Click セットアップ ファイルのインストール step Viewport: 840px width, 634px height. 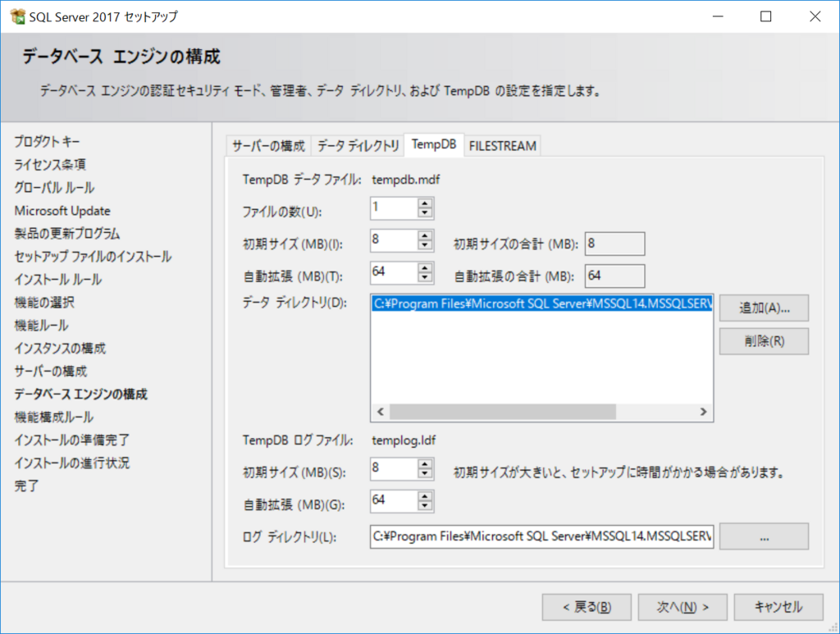point(93,257)
